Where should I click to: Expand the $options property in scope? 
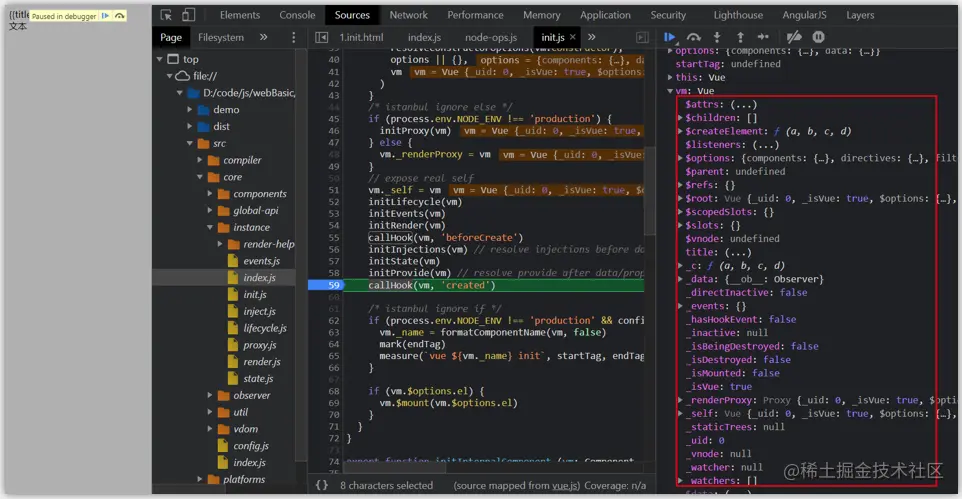(x=680, y=158)
